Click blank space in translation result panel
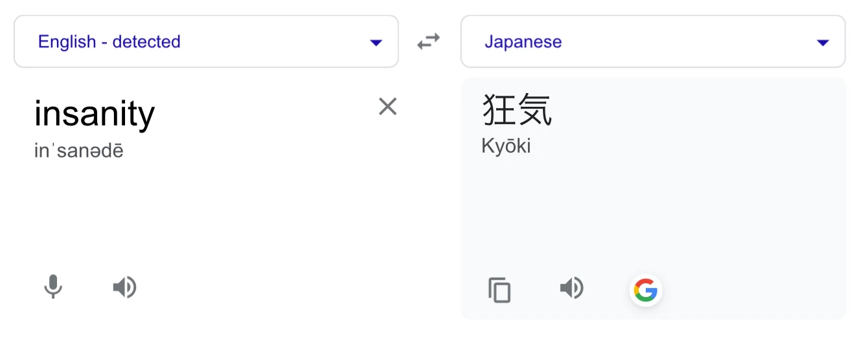Viewport: 868px width, 339px height. [x=680, y=207]
